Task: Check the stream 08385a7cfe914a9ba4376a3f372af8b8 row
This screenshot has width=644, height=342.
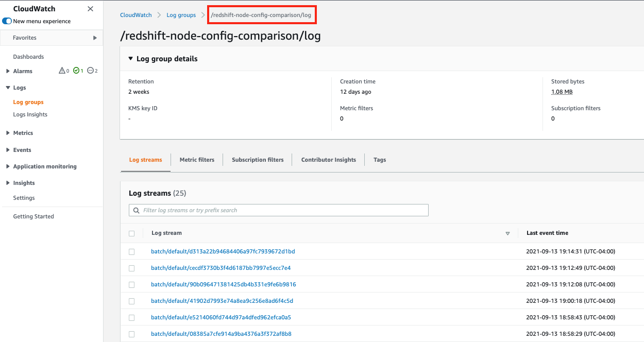Action: [x=131, y=334]
